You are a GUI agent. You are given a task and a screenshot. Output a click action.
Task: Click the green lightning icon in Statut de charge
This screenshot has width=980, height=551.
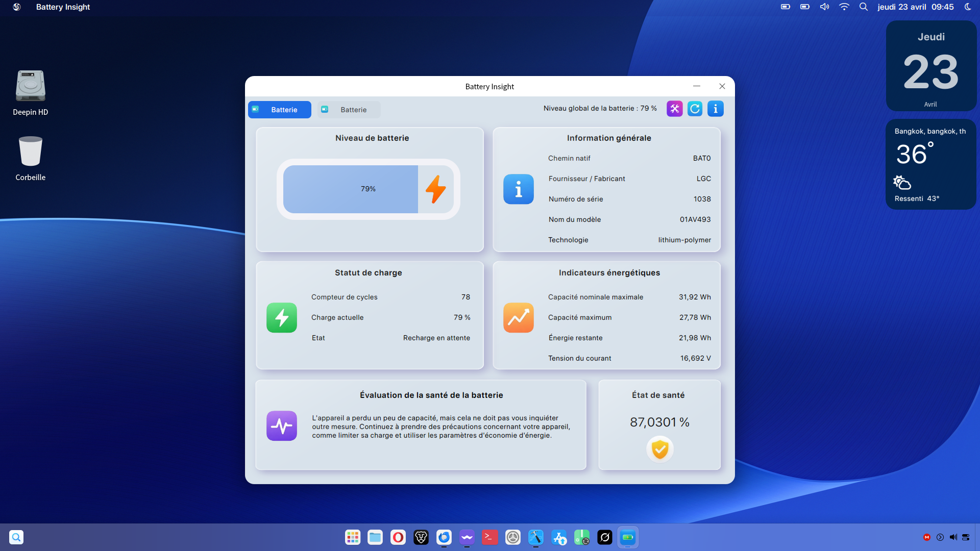[282, 318]
